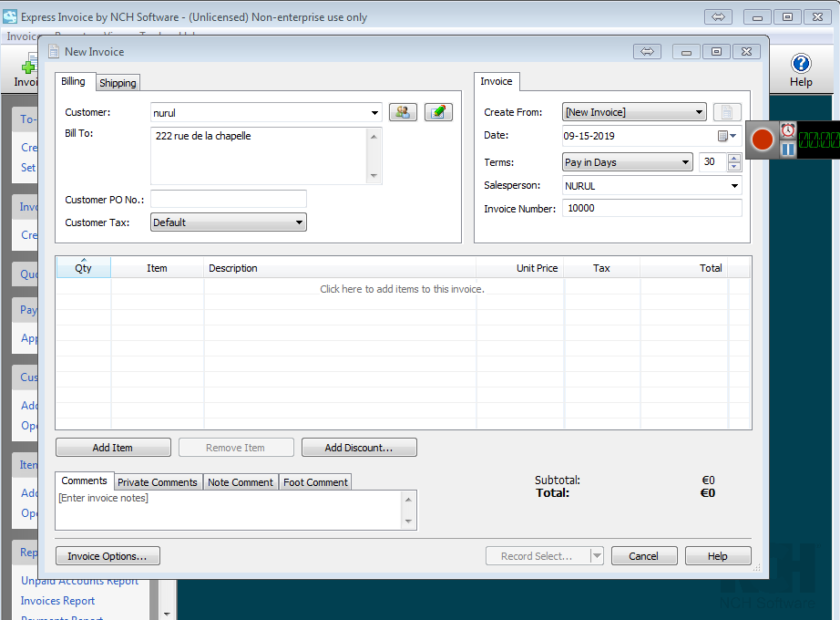
Task: Click the Add Discount button
Action: click(x=359, y=448)
